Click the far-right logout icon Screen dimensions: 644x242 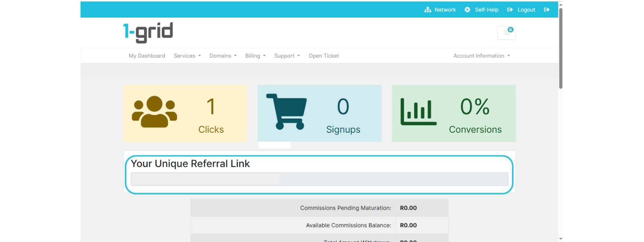click(547, 10)
